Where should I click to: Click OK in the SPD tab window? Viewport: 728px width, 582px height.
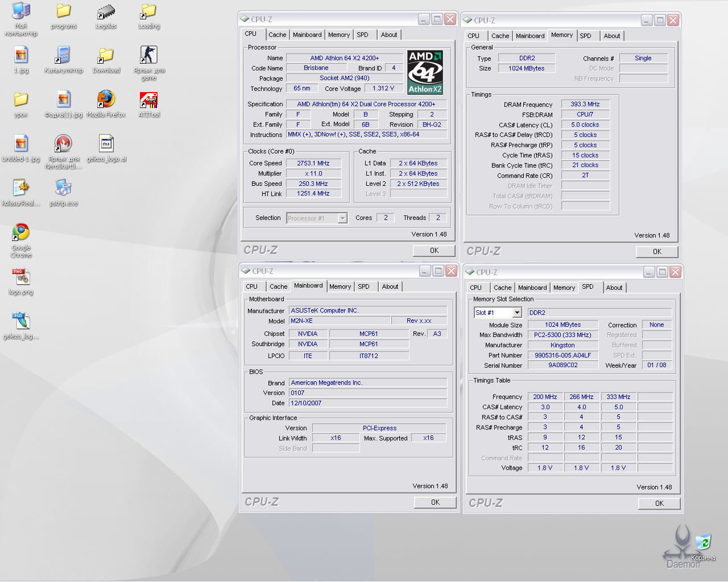click(659, 504)
